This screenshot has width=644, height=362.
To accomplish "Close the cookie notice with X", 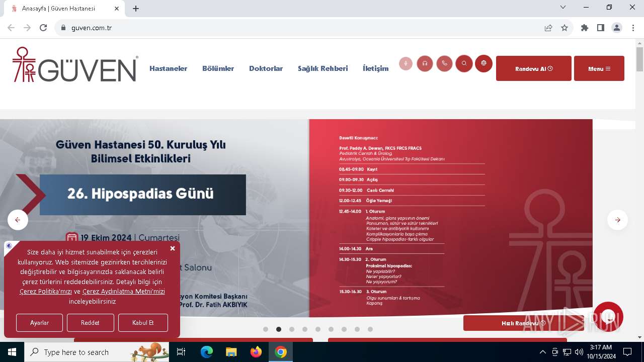I will 173,248.
